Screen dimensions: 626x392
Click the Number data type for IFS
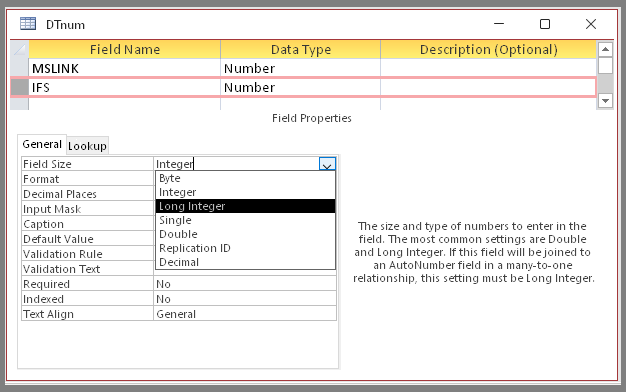300,87
